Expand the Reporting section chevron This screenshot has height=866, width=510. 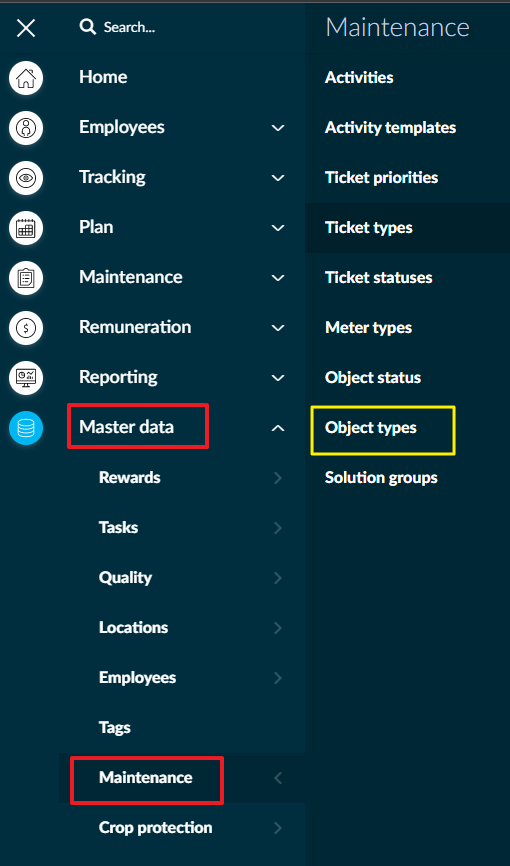[278, 378]
